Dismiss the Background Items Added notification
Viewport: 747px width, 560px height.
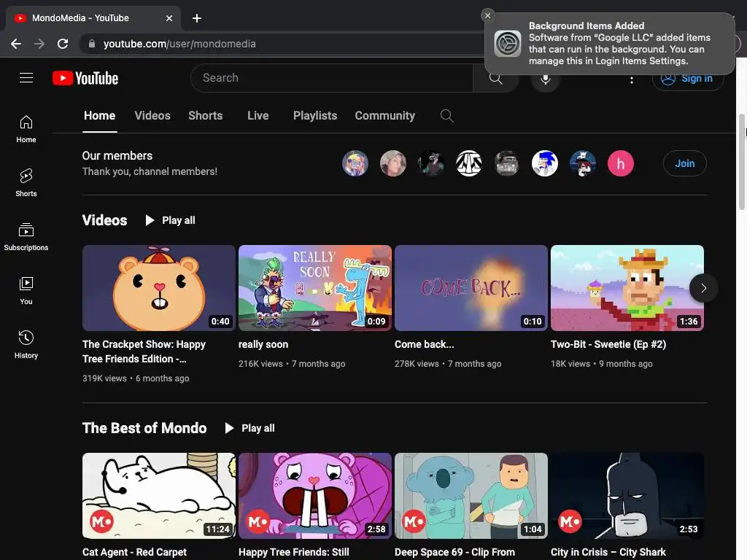pos(487,15)
